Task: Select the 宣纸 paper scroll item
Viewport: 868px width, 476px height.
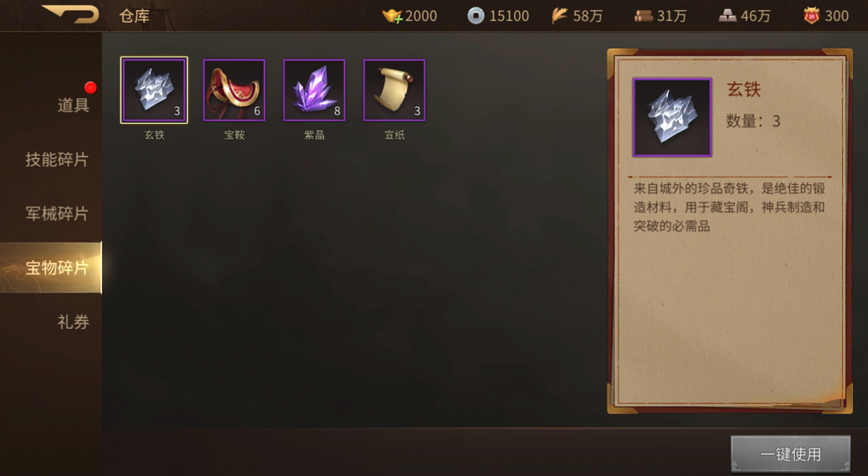Action: (x=394, y=90)
